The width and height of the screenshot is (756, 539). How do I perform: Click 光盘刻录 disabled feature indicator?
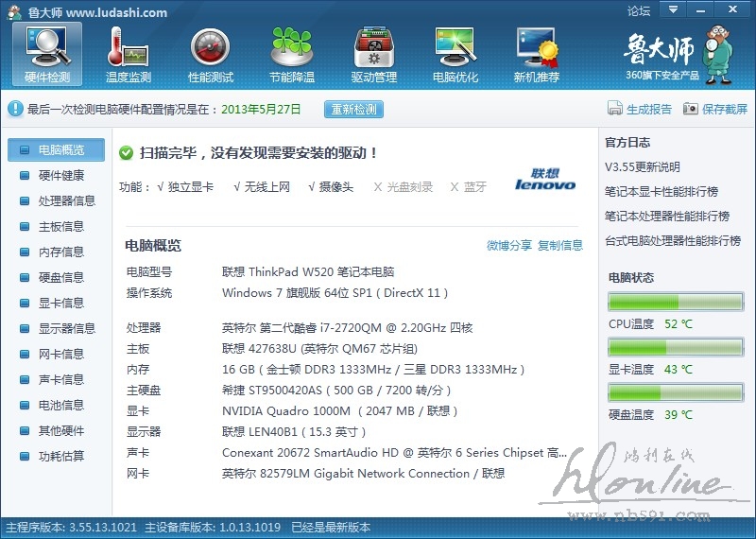click(x=404, y=187)
